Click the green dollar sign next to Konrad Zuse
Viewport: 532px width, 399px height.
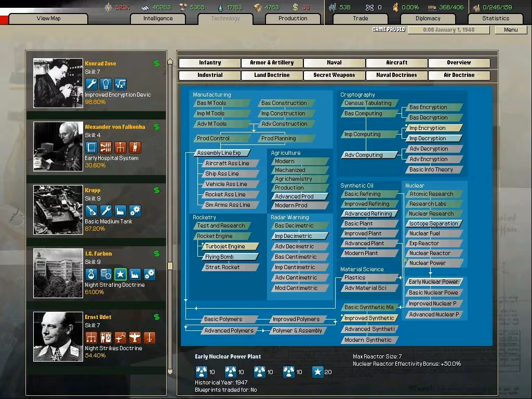(157, 63)
